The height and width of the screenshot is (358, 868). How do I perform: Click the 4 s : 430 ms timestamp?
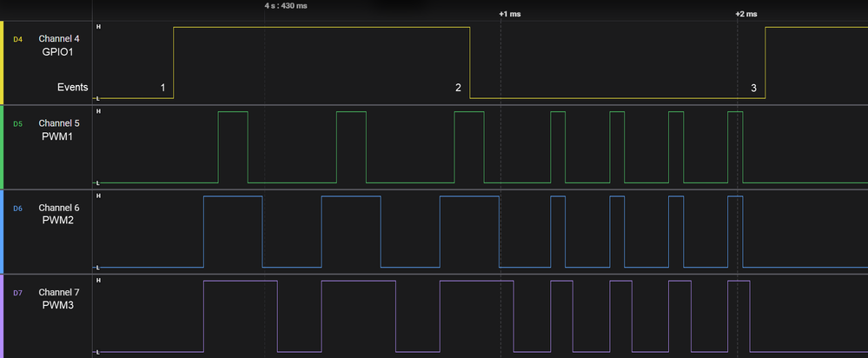tap(286, 6)
